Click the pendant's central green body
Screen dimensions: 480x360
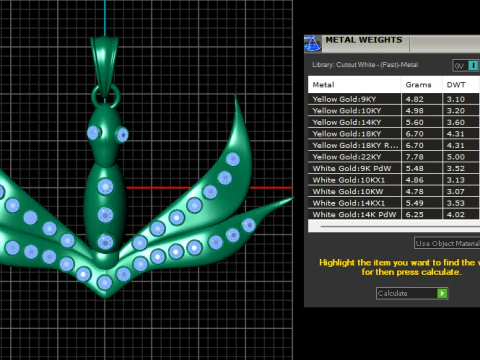click(x=105, y=208)
